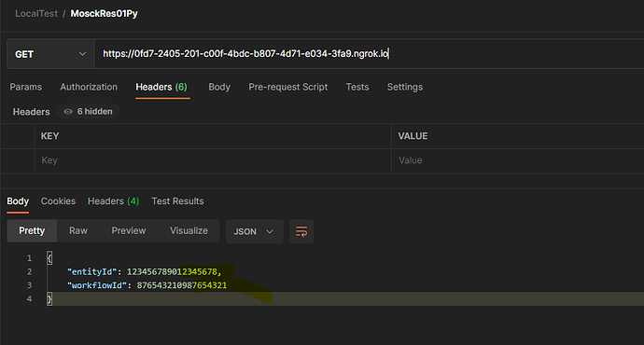Click line number 1 in response
Screen dimensions: 644x345
[29, 258]
